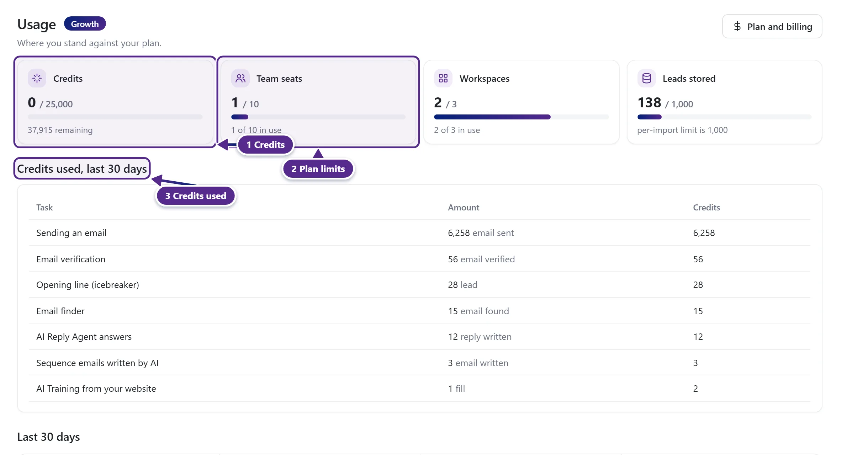The width and height of the screenshot is (868, 455).
Task: Click the Team seats progress bar
Action: (318, 117)
